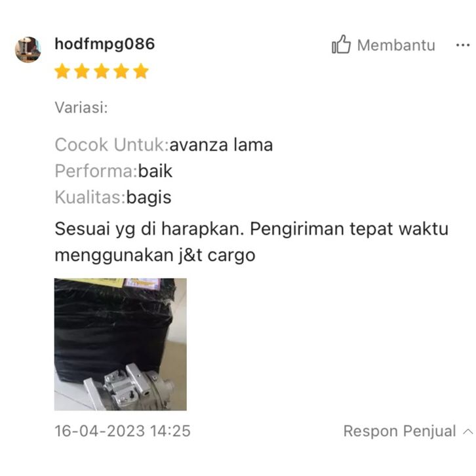Viewport: 476px width, 476px height.
Task: Toggle the Respon Penjual section
Action: [408, 431]
